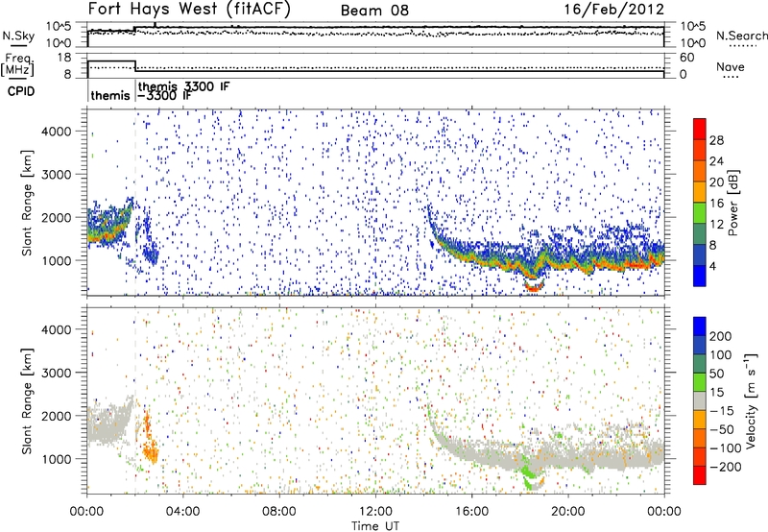Click the 'Beam 08' label
This screenshot has width=768, height=532.
coord(374,11)
